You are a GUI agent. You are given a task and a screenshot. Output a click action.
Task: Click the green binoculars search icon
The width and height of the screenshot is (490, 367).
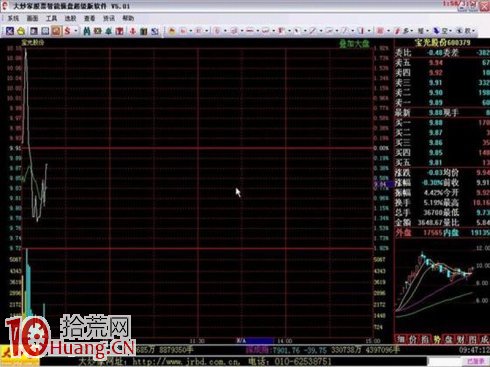point(87,31)
